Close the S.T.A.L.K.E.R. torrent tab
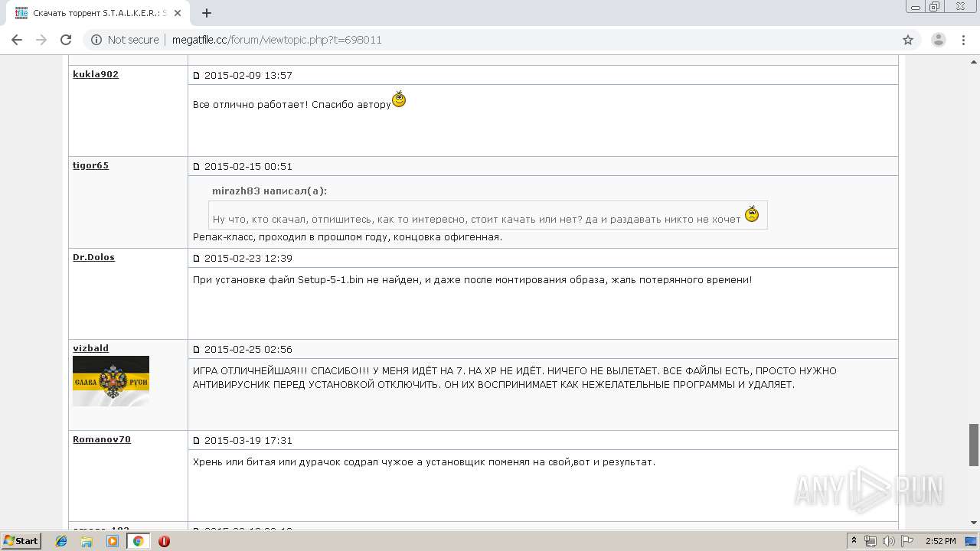Screen dimensions: 980x551 (178, 13)
